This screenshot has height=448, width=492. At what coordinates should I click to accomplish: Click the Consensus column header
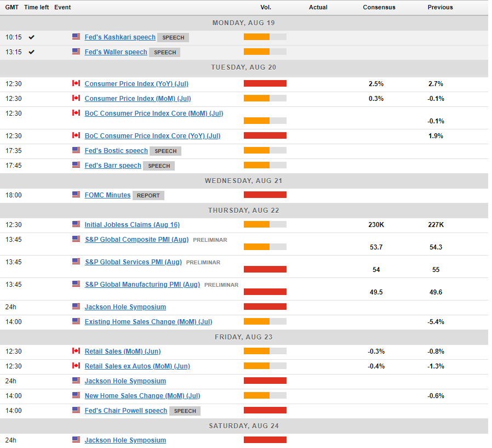point(379,7)
